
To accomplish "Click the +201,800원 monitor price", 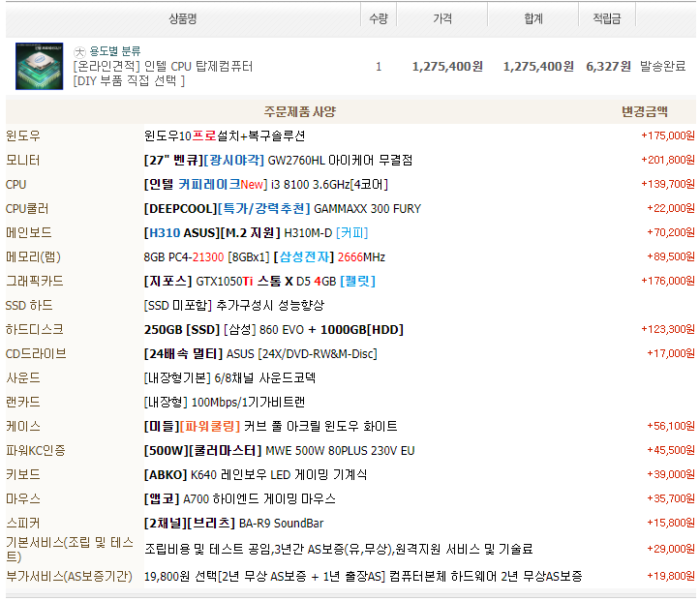I will coord(668,160).
